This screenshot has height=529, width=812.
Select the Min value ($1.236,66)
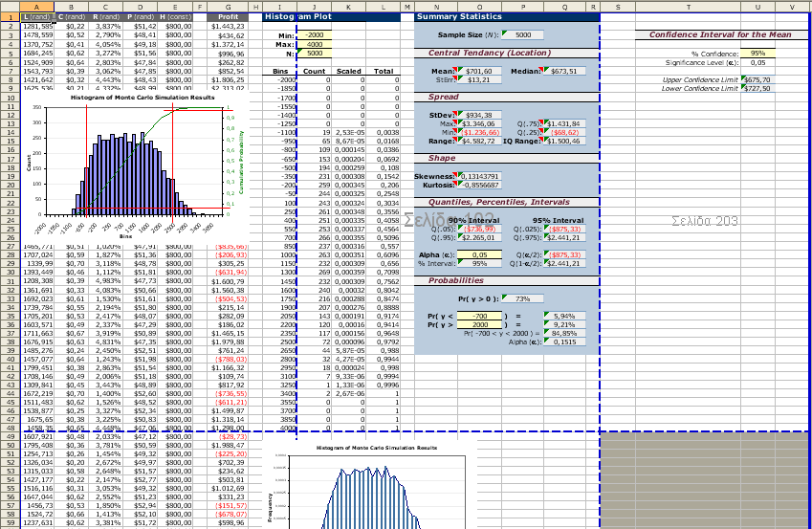click(479, 133)
